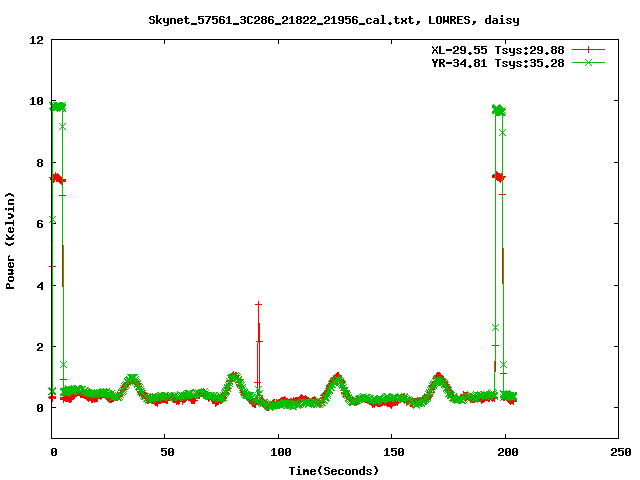Click the x-axis tick label 50
Screen dimensions: 640x480
tap(167, 452)
